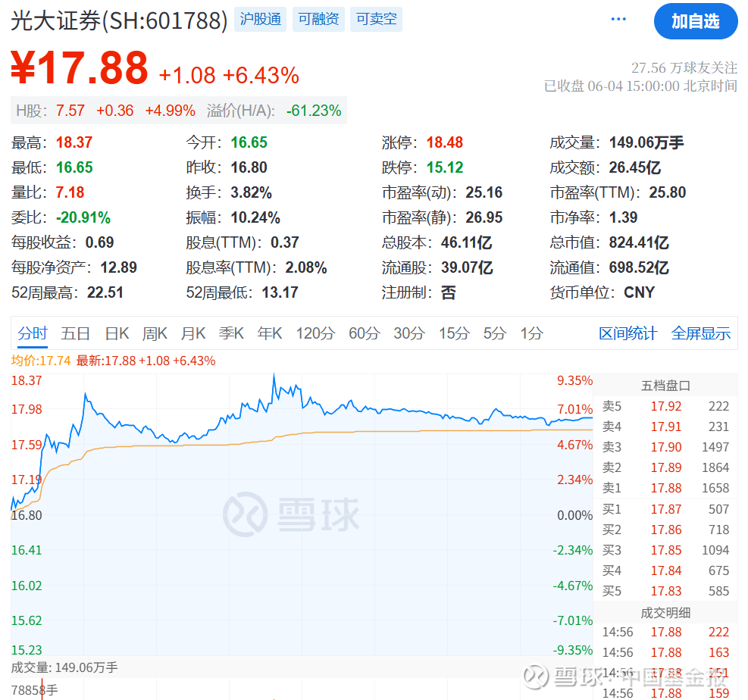Click the 货币单位 value CNY
This screenshot has height=700, width=748.
639,292
